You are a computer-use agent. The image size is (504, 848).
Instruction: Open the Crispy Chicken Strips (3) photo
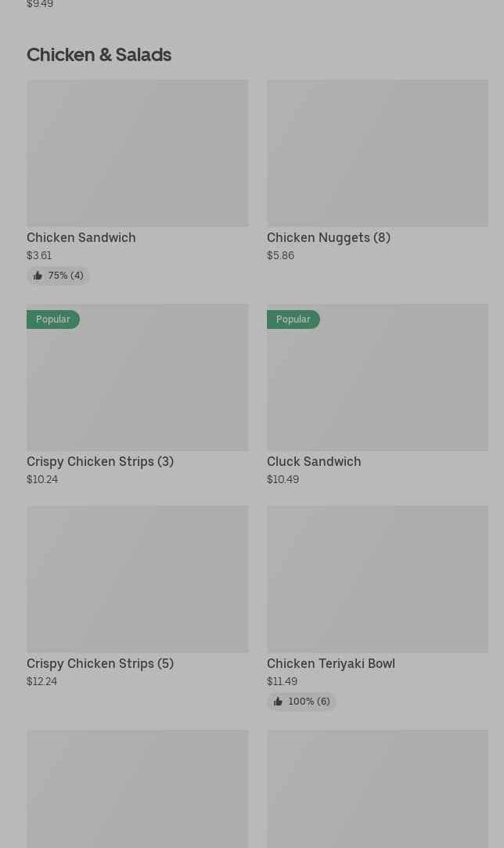138,377
